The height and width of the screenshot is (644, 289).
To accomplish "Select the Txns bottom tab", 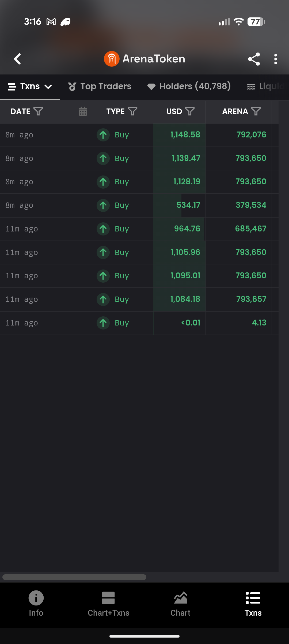I will [253, 604].
